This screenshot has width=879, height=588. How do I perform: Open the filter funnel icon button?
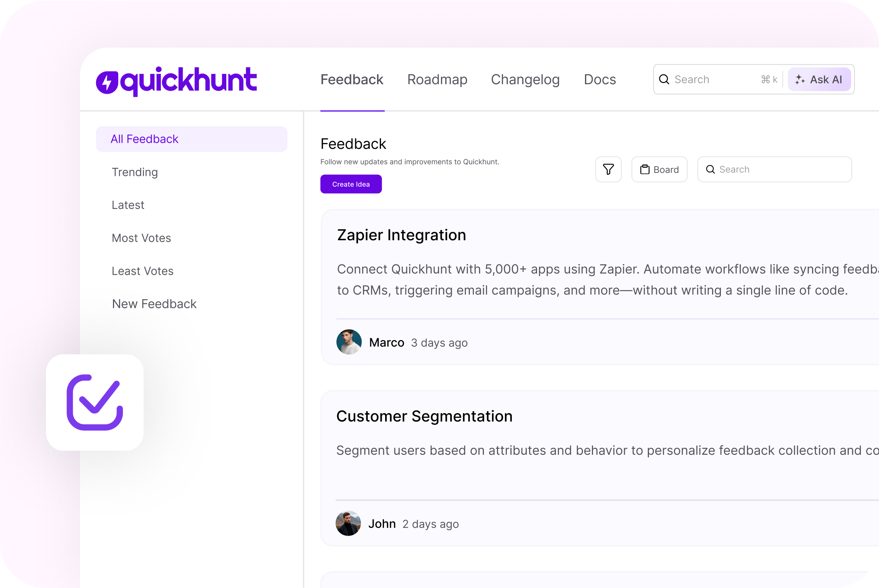608,169
